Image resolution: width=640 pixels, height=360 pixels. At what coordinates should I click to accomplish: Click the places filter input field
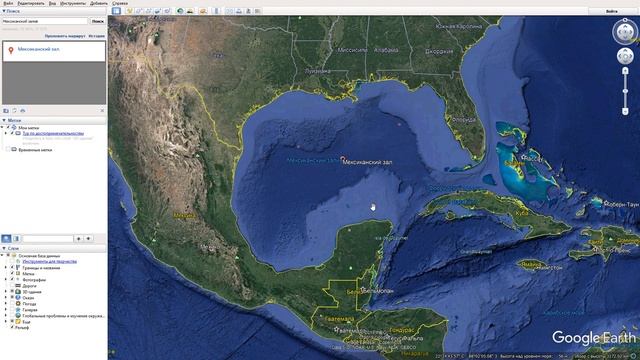pyautogui.click(x=47, y=239)
